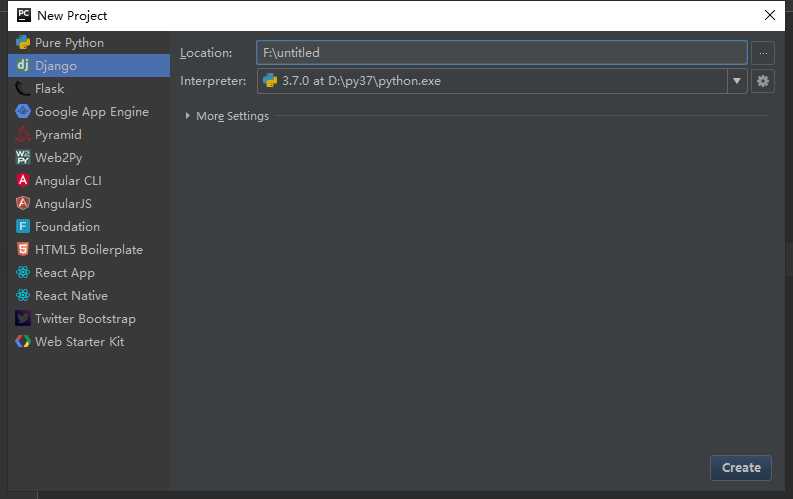
Task: Click the Web2Py icon
Action: 23,157
